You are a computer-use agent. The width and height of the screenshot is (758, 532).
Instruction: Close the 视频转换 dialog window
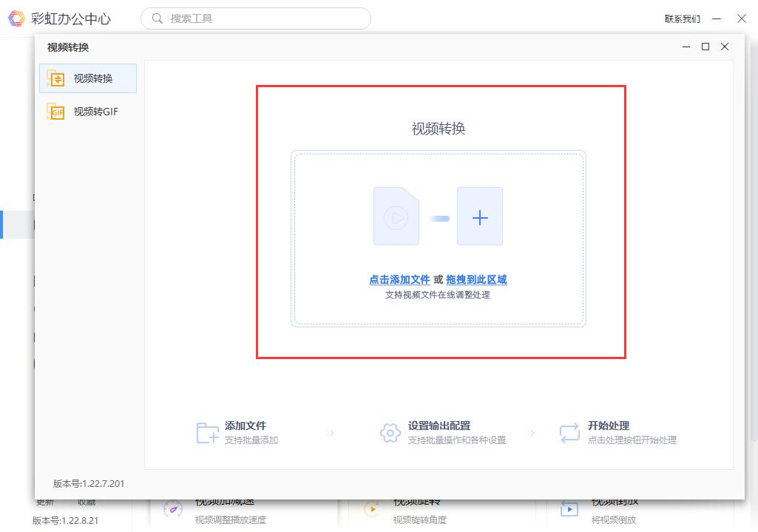(725, 47)
